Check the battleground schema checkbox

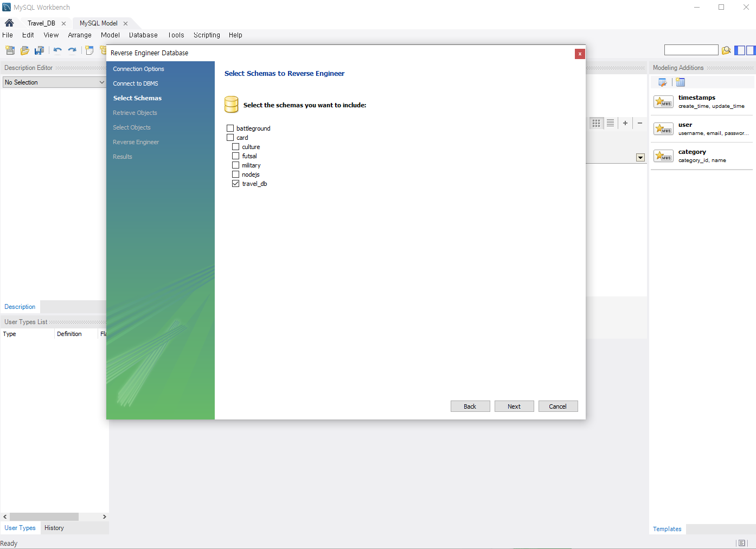coord(230,128)
